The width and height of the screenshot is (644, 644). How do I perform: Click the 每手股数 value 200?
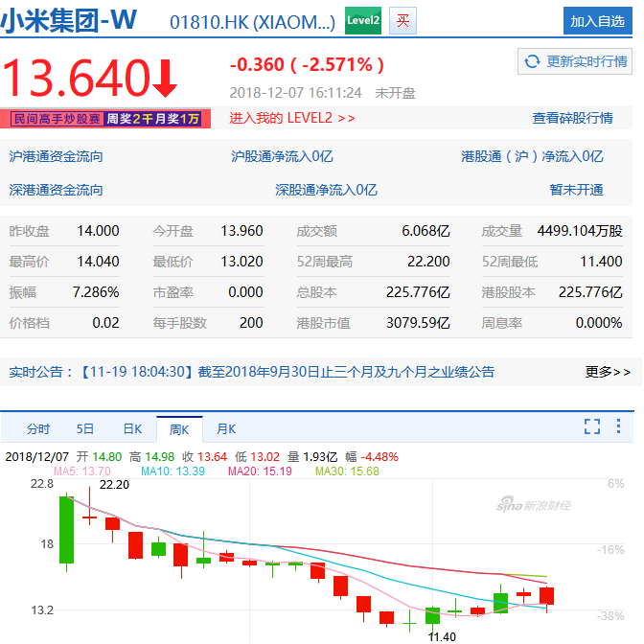251,323
